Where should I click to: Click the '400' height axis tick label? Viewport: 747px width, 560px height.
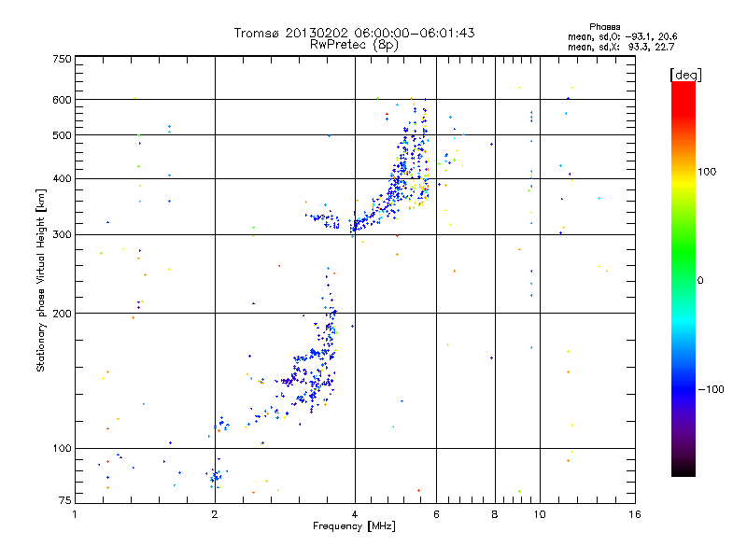pos(62,178)
